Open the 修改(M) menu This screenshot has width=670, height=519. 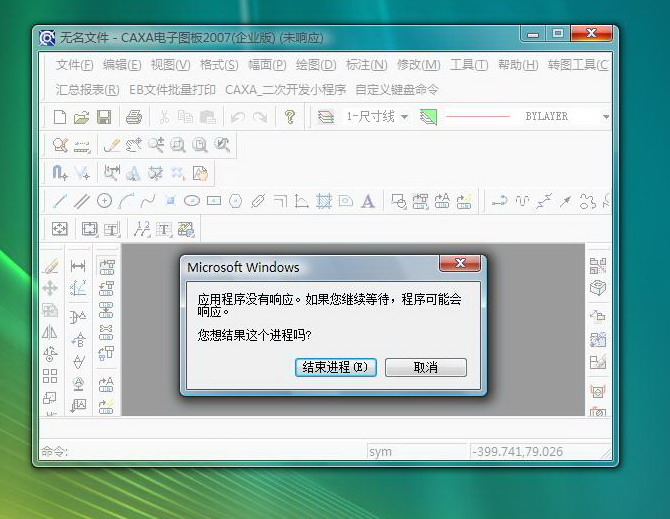[418, 65]
